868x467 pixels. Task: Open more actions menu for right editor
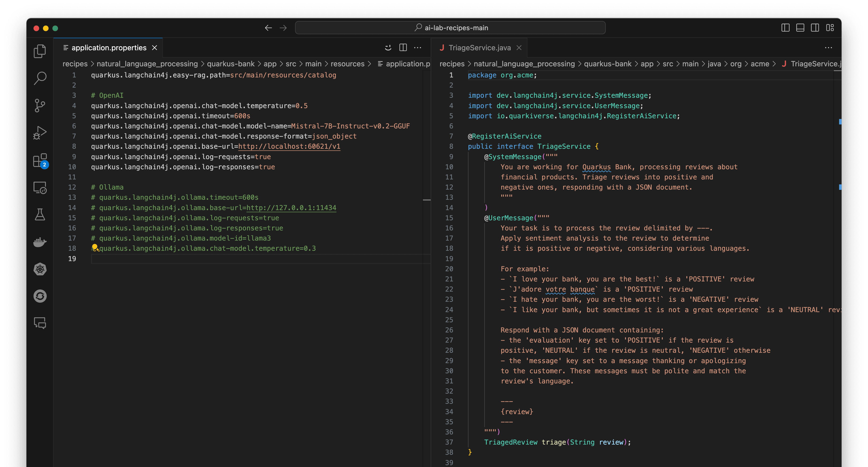[829, 47]
